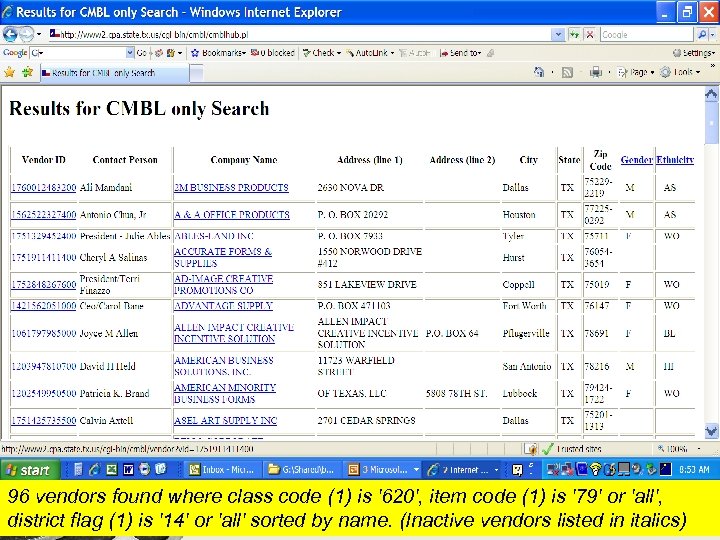The width and height of the screenshot is (720, 540).
Task: Launch Excel from Quick Launch
Action: pos(112,469)
